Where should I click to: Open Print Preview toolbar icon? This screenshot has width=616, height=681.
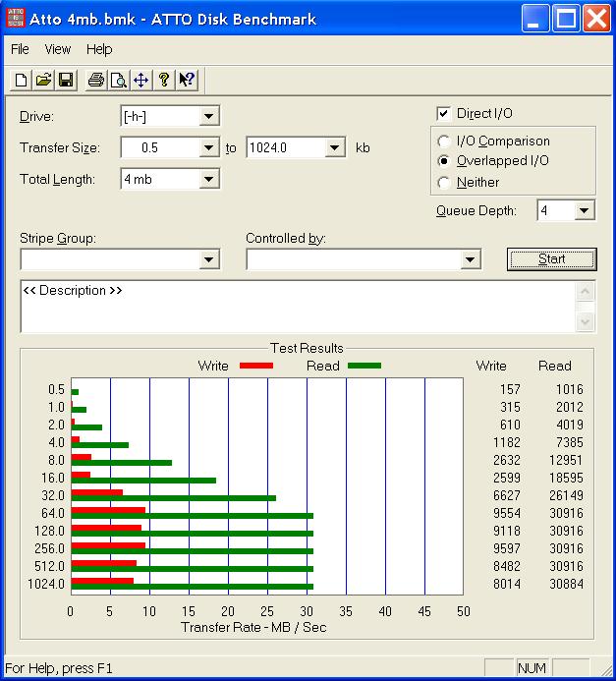point(119,80)
